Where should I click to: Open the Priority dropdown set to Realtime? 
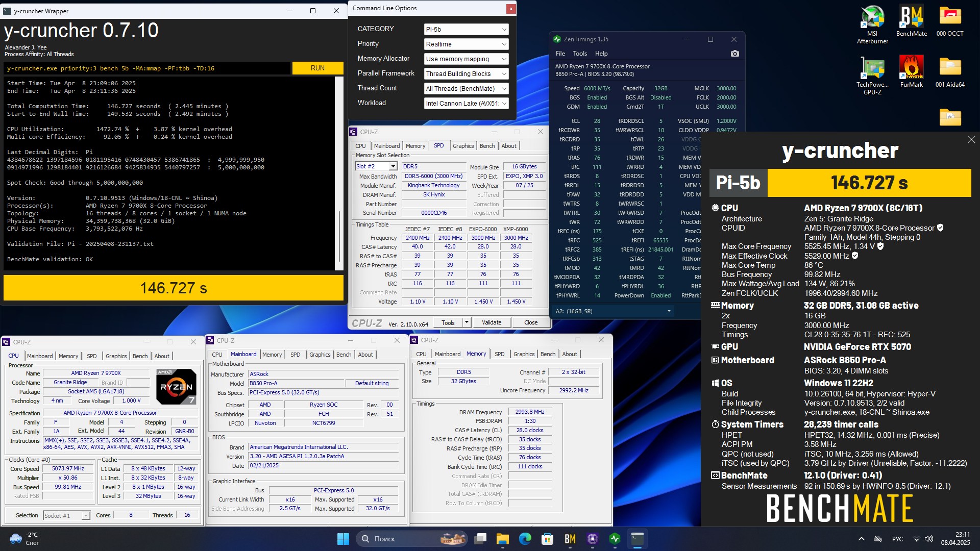(466, 44)
